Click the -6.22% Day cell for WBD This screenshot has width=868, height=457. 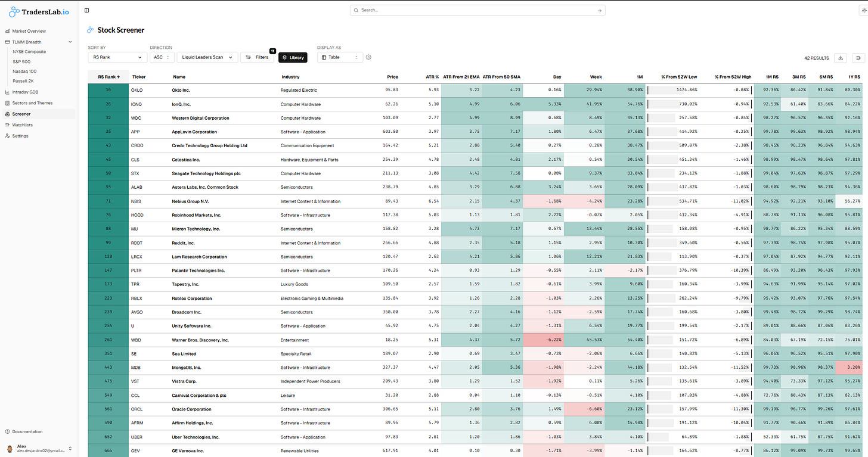(x=543, y=340)
